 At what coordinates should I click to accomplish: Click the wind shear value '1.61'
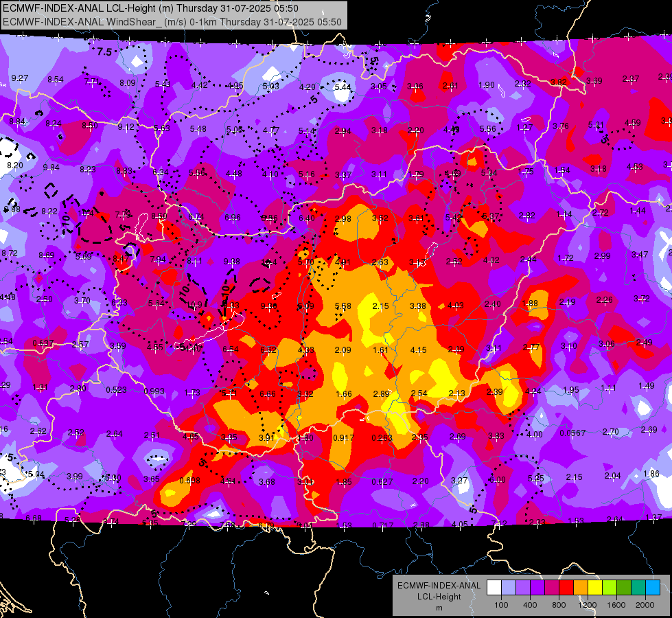[380, 350]
